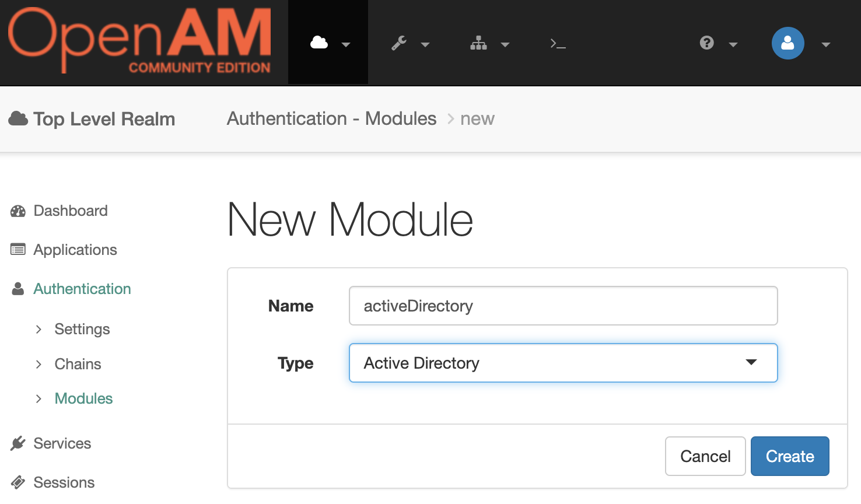The height and width of the screenshot is (504, 861).
Task: Click the Sessions ticket icon
Action: click(18, 482)
